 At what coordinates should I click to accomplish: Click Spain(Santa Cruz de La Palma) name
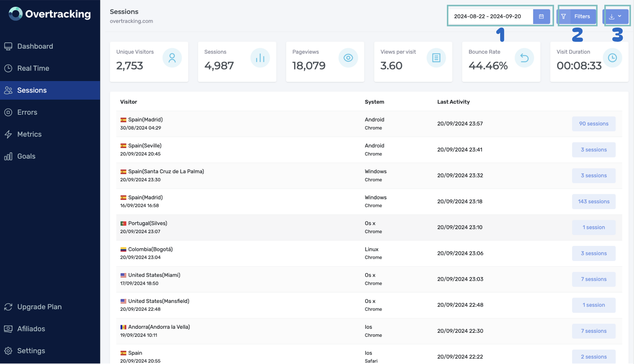(x=166, y=171)
